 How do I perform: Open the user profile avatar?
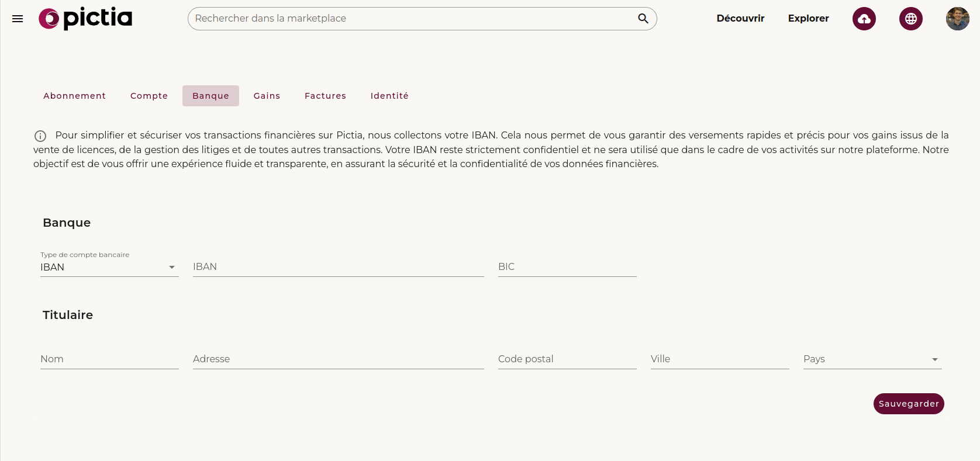tap(957, 19)
